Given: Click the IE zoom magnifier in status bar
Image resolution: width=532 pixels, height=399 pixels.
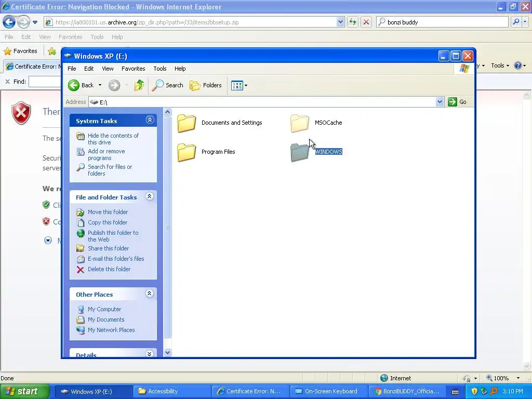Looking at the screenshot, I should (x=489, y=378).
